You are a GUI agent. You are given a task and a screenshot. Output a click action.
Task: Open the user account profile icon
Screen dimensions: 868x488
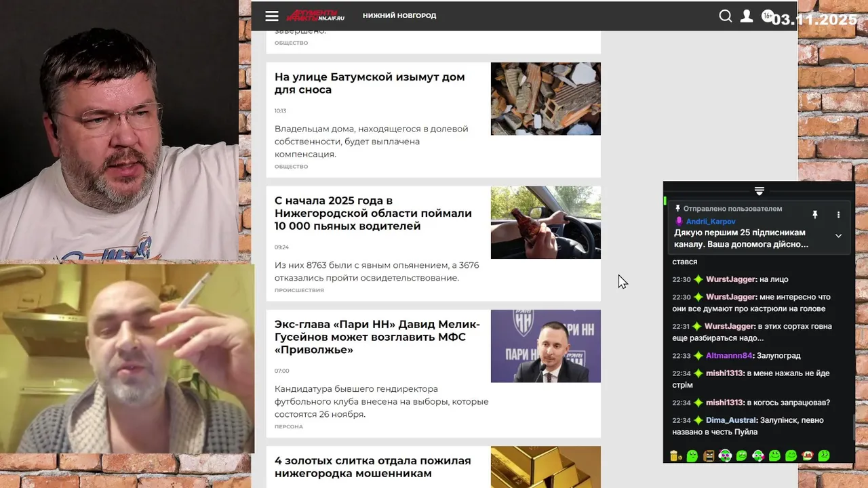pyautogui.click(x=747, y=16)
